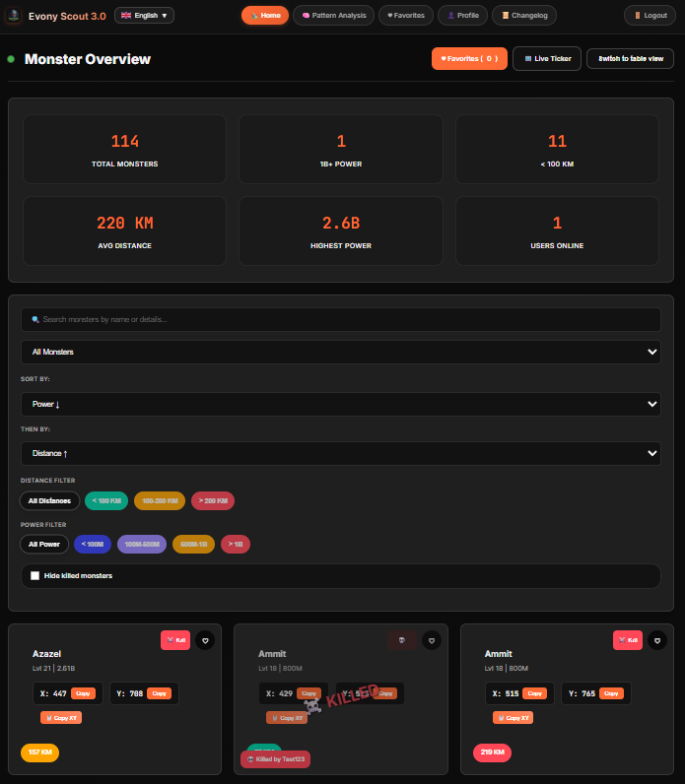Open the Profile tab
This screenshot has height=784, width=685.
[x=463, y=16]
